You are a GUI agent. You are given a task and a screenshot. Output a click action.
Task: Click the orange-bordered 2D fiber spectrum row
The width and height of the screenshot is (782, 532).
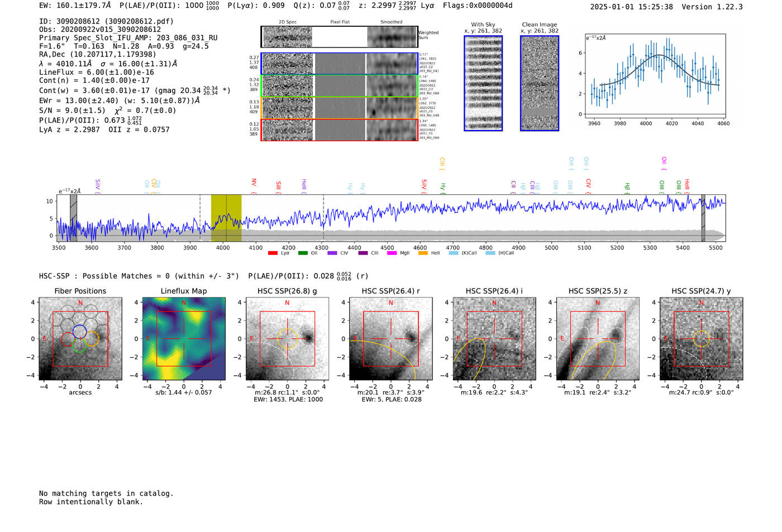click(340, 108)
